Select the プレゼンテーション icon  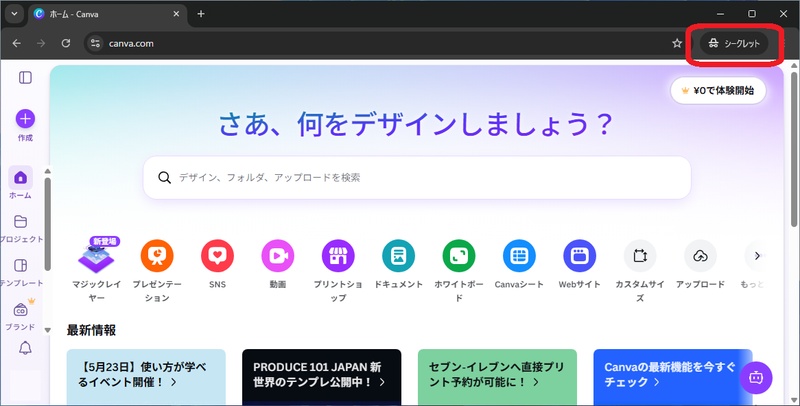pyautogui.click(x=157, y=256)
